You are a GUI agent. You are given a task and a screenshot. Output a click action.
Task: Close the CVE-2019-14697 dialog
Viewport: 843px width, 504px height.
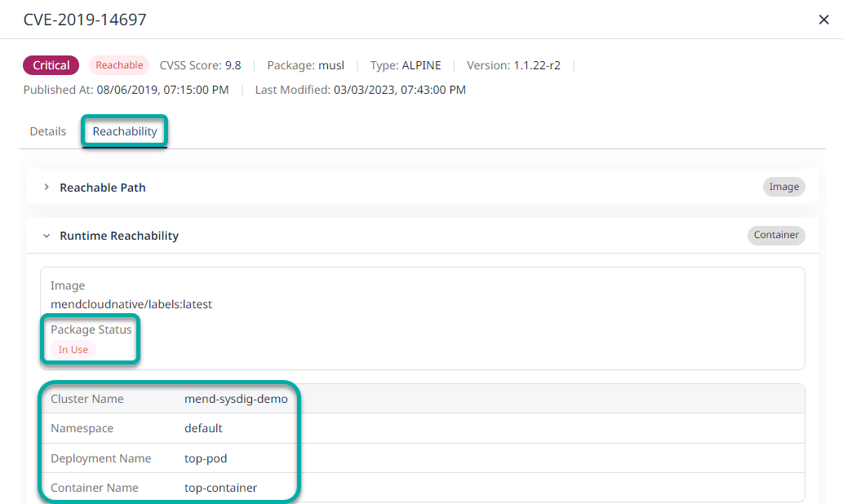(x=823, y=20)
